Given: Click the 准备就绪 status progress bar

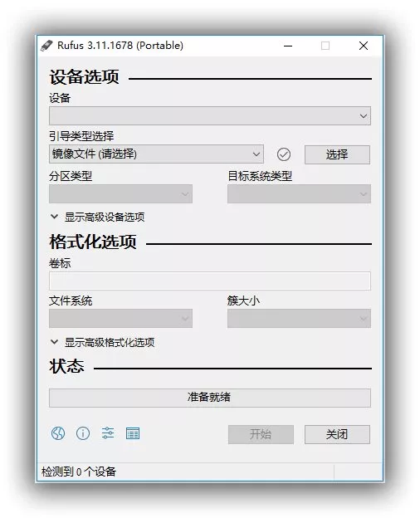Looking at the screenshot, I should (x=210, y=398).
